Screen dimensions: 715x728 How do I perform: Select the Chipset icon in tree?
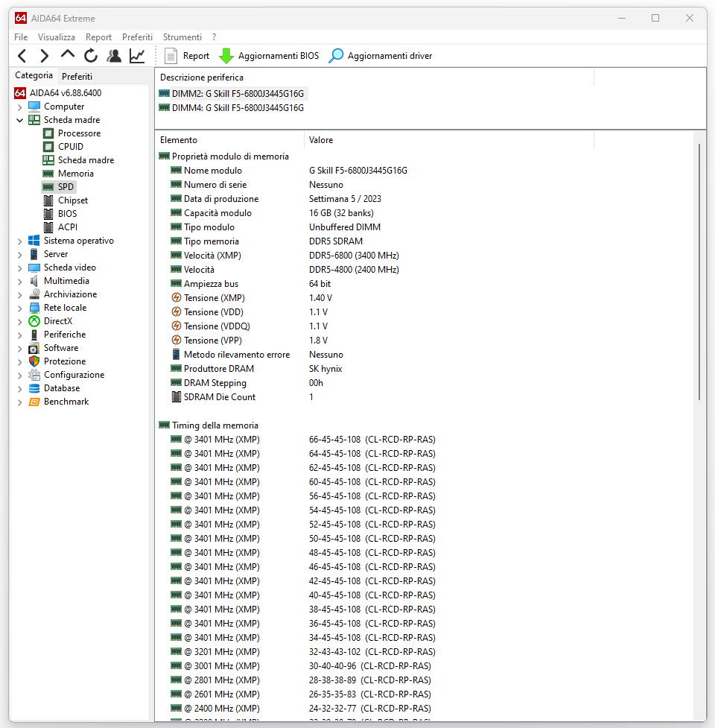(x=48, y=200)
